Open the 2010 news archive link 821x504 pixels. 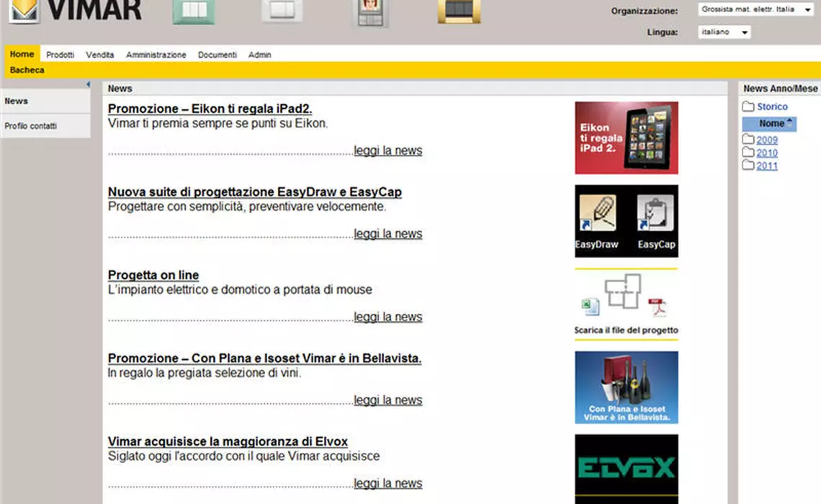coord(767,153)
